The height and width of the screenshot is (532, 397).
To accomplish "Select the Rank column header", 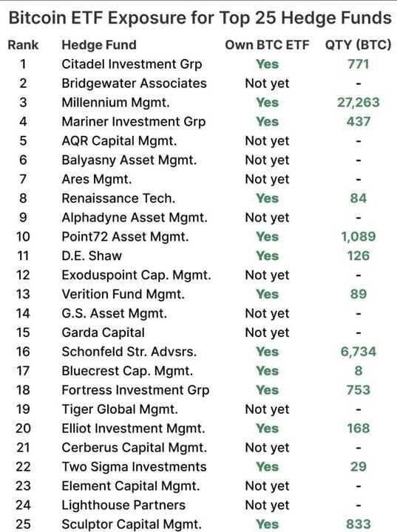I will tap(23, 45).
